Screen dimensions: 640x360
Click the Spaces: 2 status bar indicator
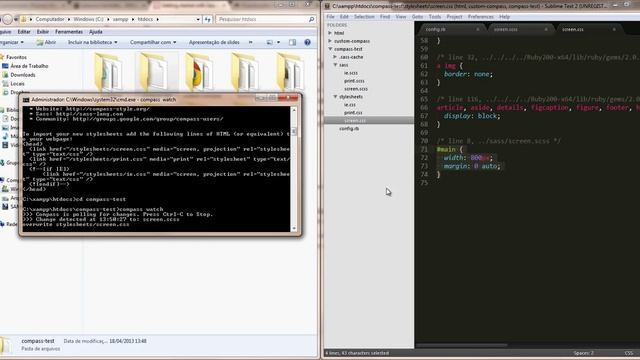click(583, 353)
